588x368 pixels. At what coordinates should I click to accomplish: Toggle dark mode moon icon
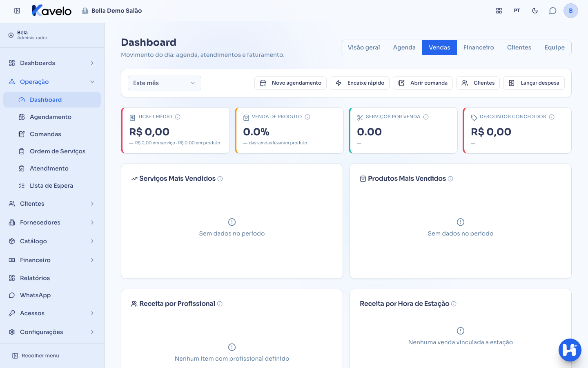click(x=535, y=11)
